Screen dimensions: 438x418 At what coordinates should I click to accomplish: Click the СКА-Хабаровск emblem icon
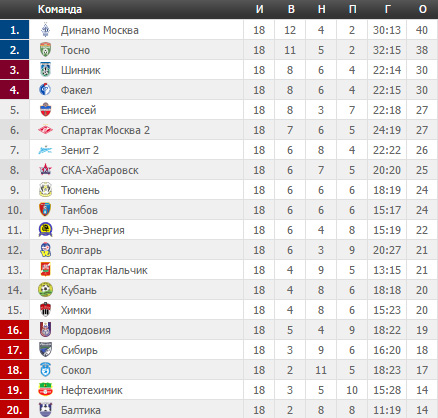45,170
